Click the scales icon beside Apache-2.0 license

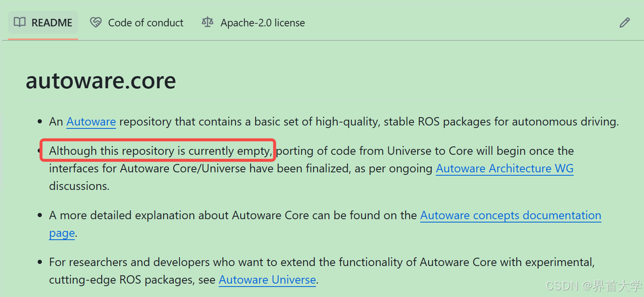point(207,23)
